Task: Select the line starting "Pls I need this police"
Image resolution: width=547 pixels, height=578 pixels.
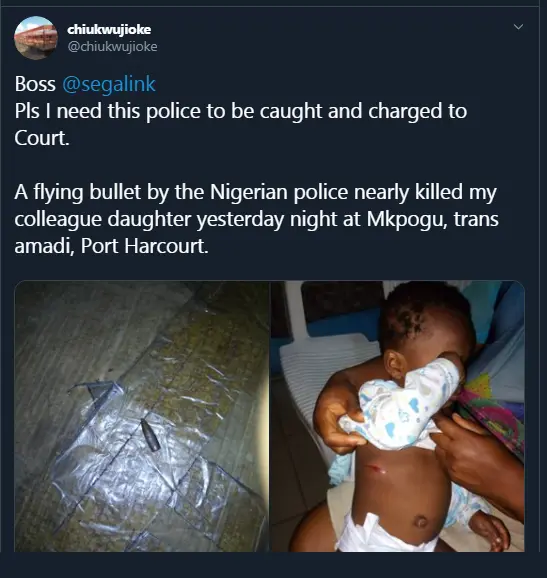Action: pyautogui.click(x=241, y=111)
